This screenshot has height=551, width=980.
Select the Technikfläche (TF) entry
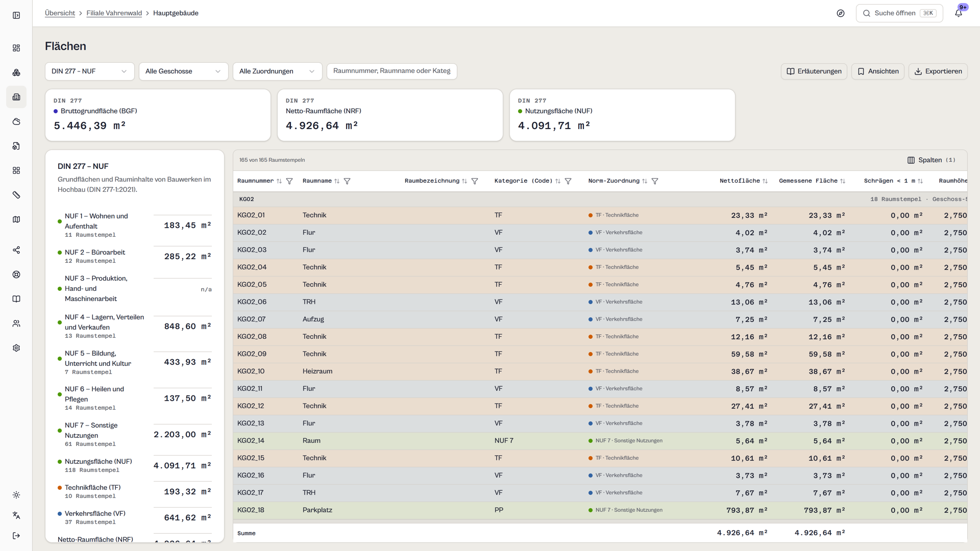[135, 491]
